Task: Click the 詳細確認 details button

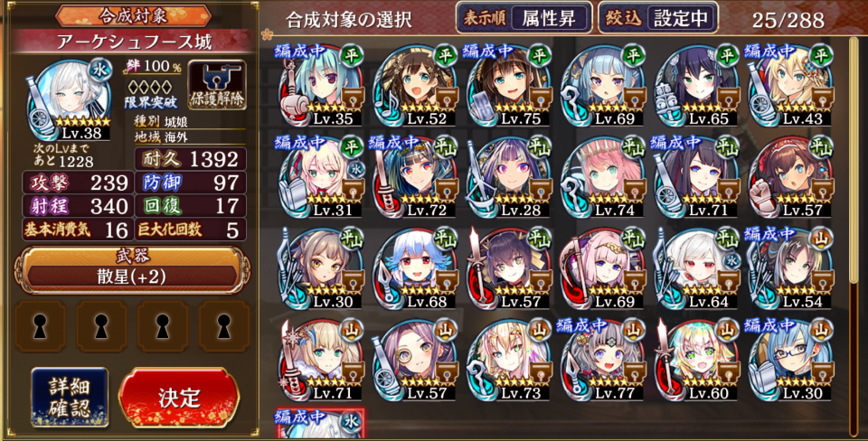Action: click(70, 398)
